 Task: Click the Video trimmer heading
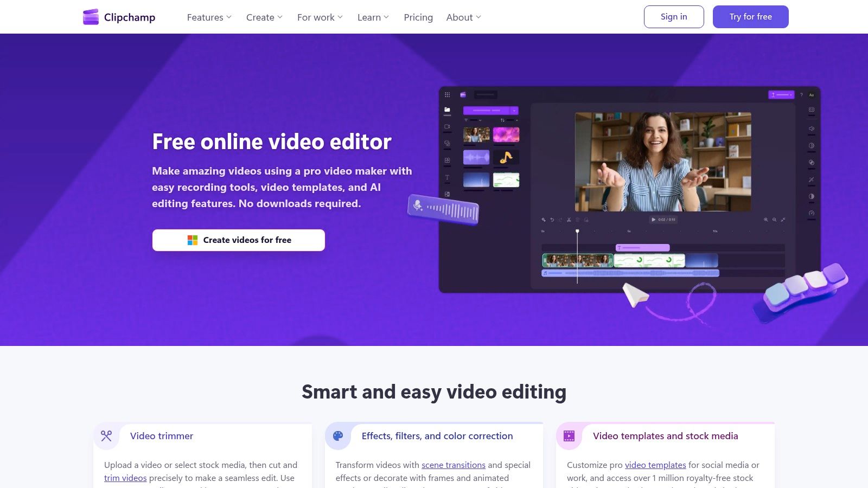[x=162, y=436]
